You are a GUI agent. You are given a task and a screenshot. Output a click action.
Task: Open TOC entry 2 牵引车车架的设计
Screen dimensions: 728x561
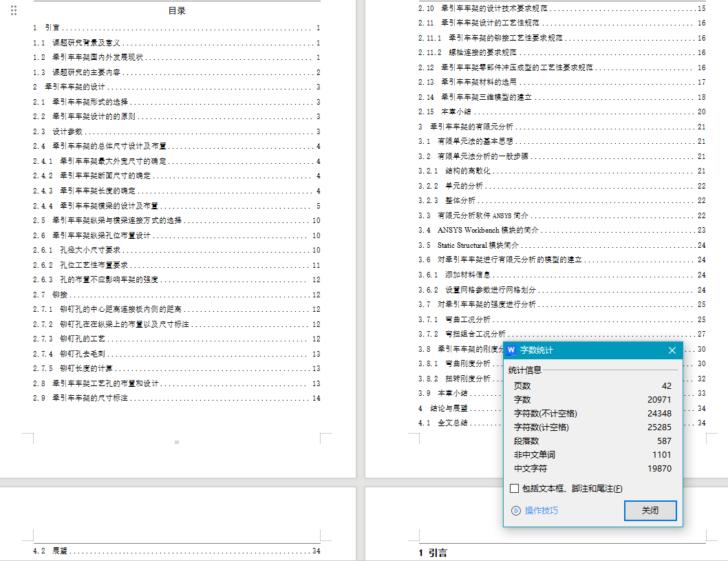(x=176, y=87)
